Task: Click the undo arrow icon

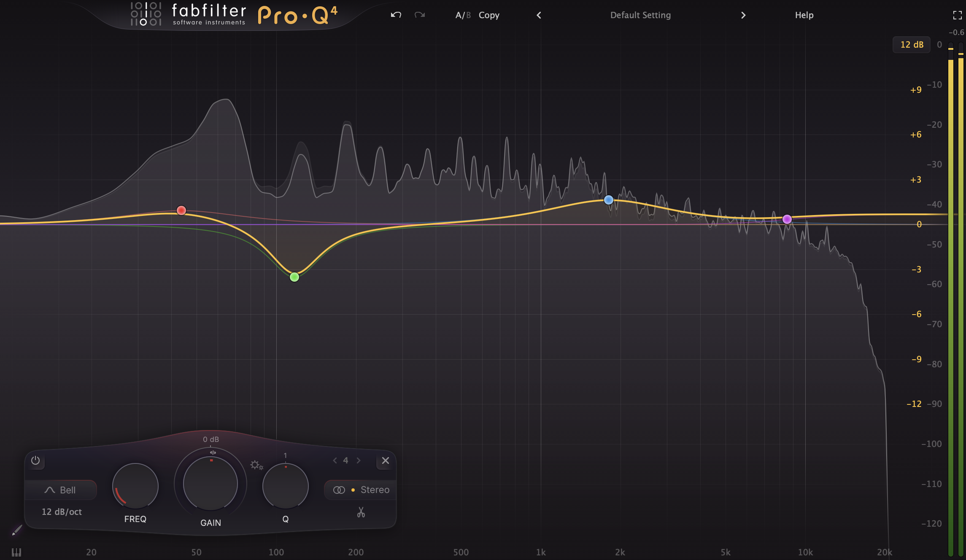Action: click(396, 15)
